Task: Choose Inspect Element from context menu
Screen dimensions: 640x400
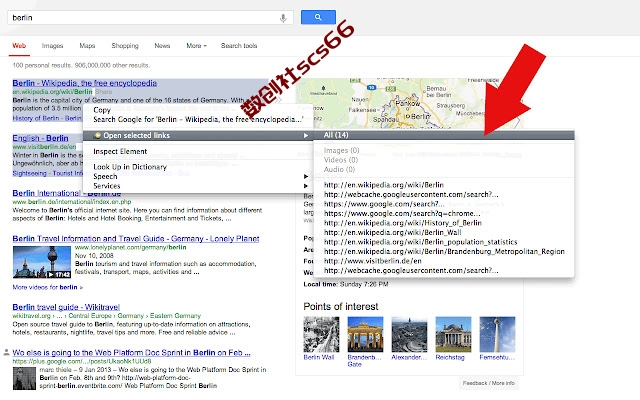Action: (x=120, y=151)
